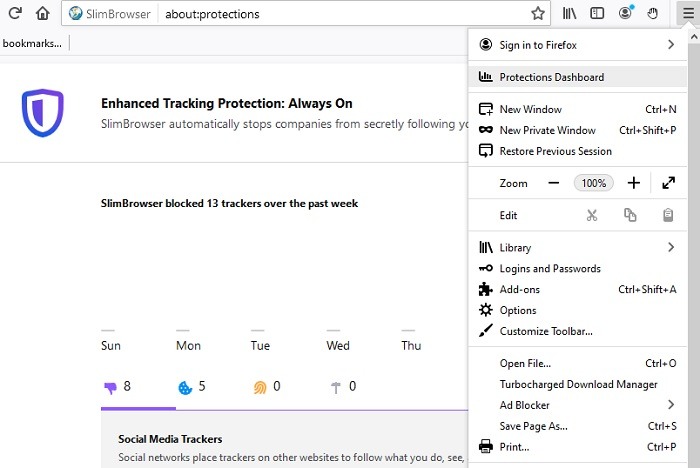This screenshot has height=468, width=700.
Task: Copy selection with the copy icon
Action: tap(630, 215)
